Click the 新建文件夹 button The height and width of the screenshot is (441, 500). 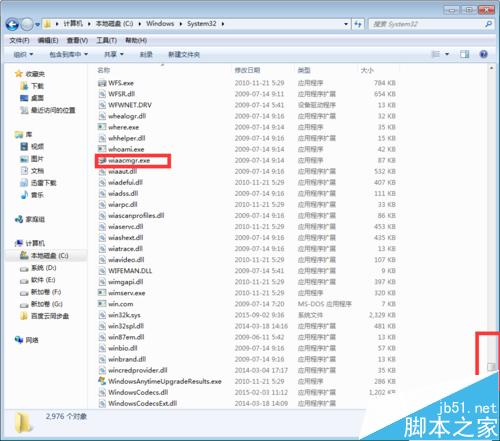point(184,54)
